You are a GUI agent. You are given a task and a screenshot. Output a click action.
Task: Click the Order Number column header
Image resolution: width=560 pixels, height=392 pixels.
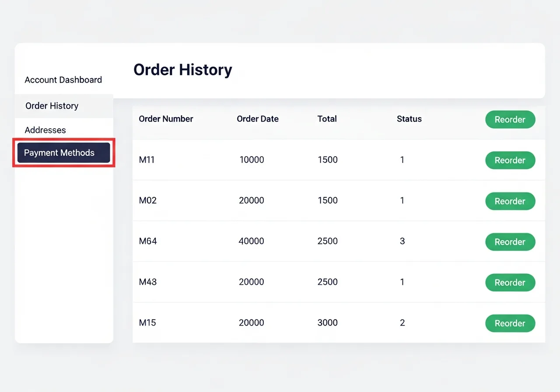(166, 119)
